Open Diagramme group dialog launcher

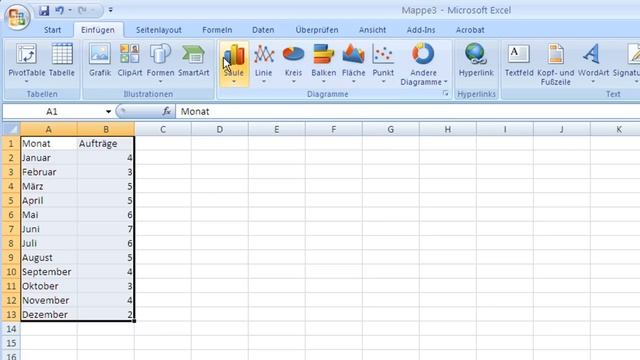click(x=445, y=93)
